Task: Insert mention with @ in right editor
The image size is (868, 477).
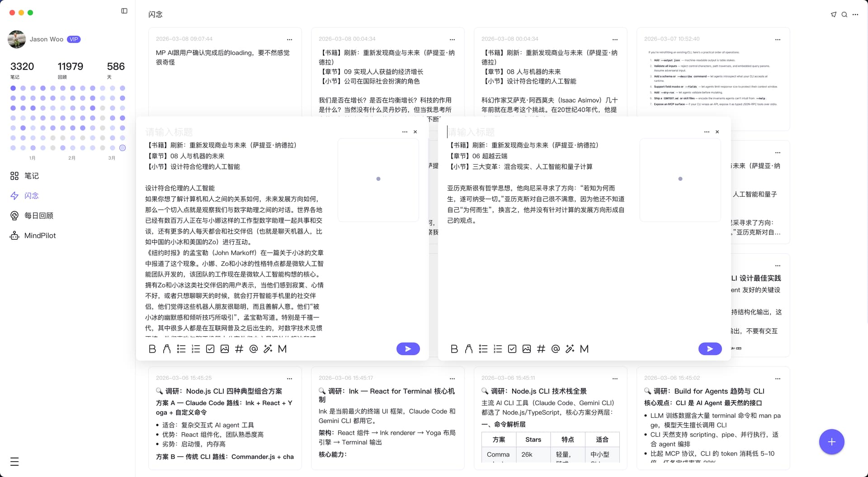Action: (x=556, y=349)
